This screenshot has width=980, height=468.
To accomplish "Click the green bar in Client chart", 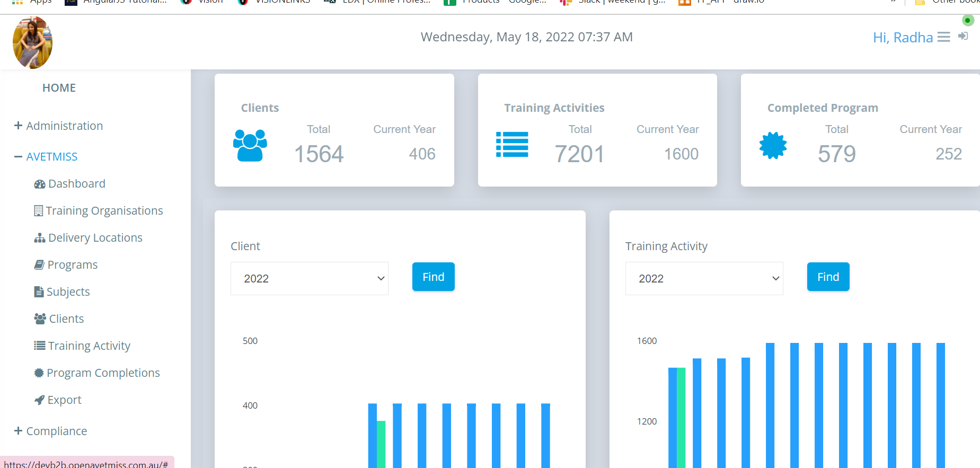I will click(381, 444).
